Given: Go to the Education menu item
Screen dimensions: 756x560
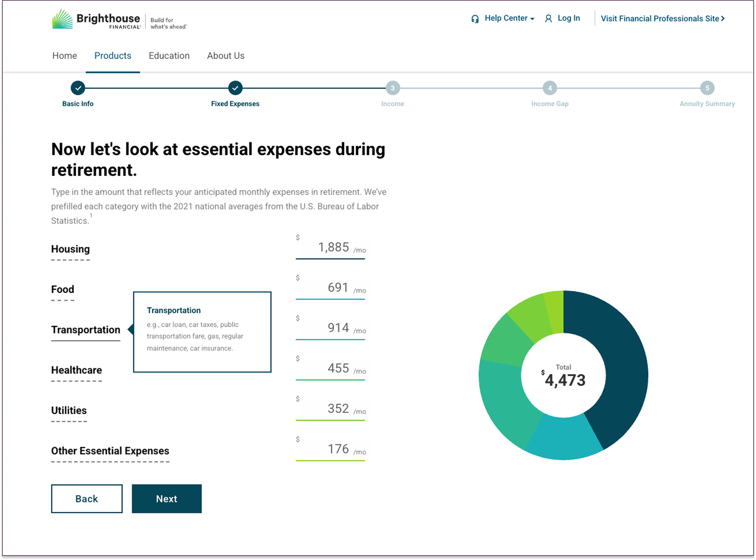Looking at the screenshot, I should [x=169, y=56].
